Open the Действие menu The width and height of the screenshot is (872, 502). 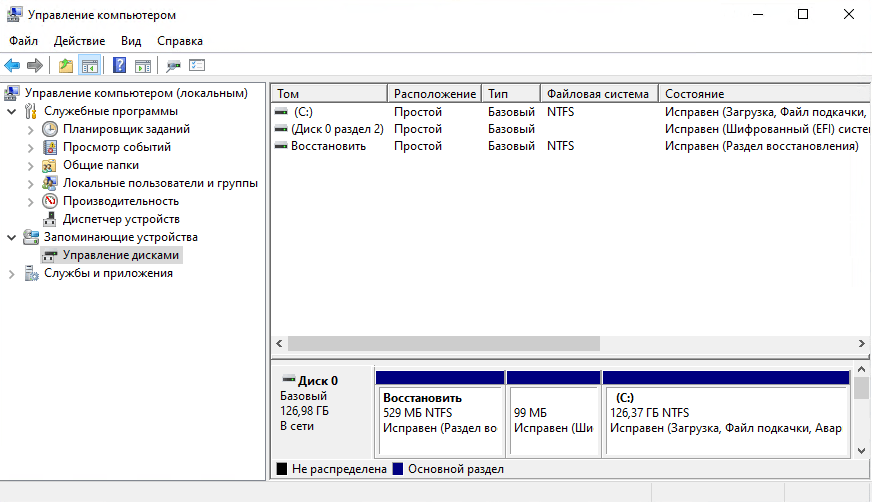[79, 41]
